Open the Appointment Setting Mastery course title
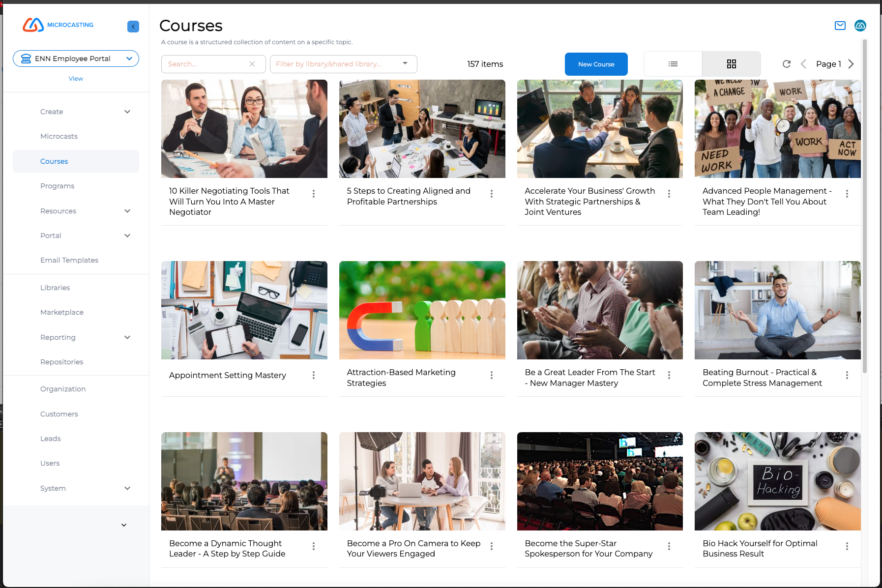This screenshot has width=882, height=588. click(228, 375)
